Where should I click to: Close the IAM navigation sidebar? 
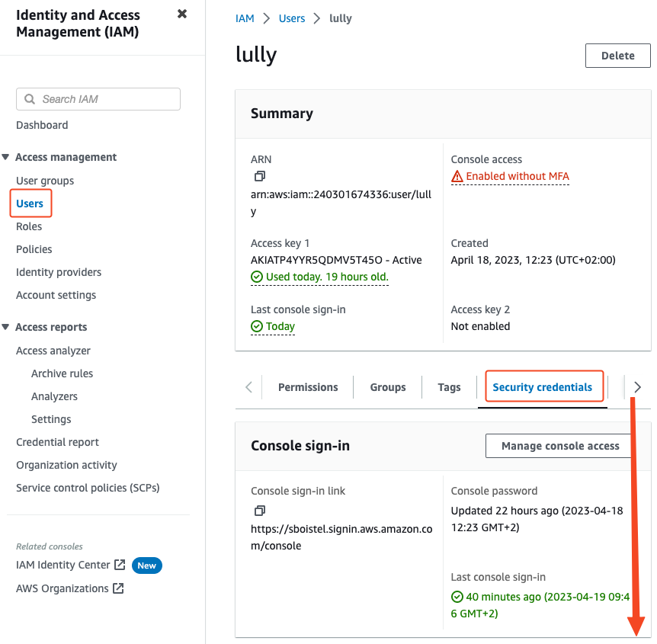pos(182,14)
